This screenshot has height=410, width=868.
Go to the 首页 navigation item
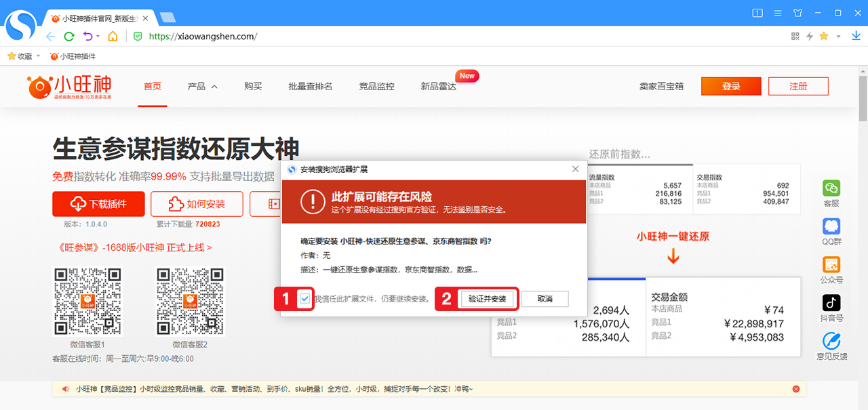pos(153,87)
